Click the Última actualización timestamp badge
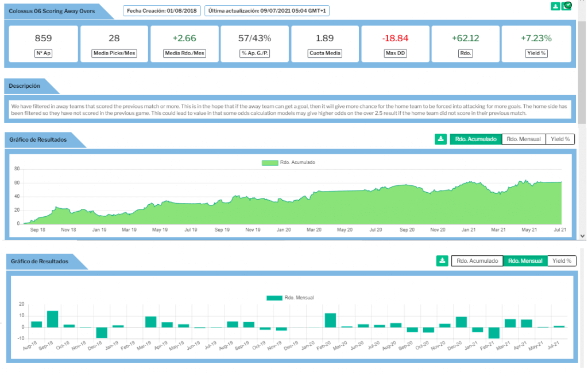This screenshot has width=588, height=374. coord(266,11)
